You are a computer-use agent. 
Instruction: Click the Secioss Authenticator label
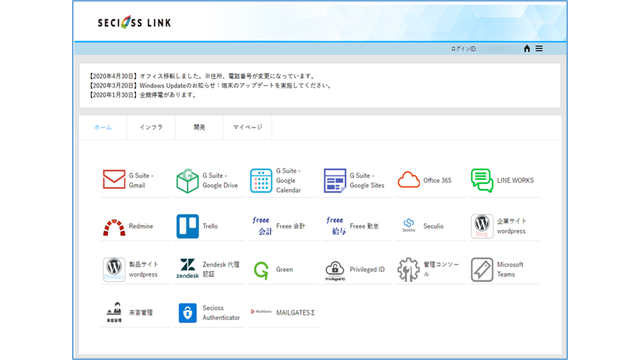[x=221, y=313]
